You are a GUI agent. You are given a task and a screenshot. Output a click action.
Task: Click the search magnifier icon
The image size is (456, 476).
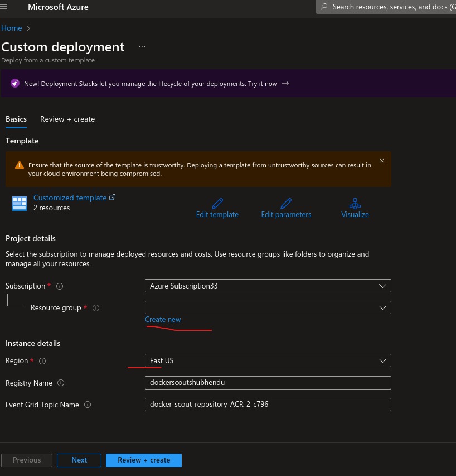[324, 7]
